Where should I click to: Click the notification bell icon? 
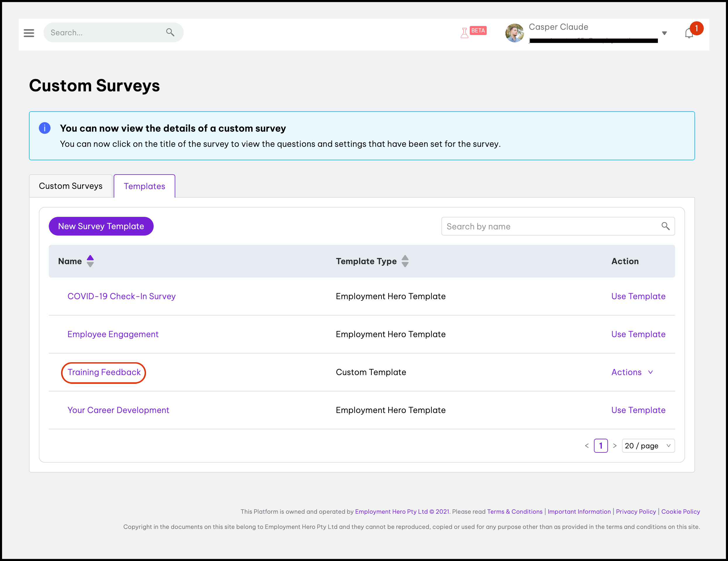689,33
